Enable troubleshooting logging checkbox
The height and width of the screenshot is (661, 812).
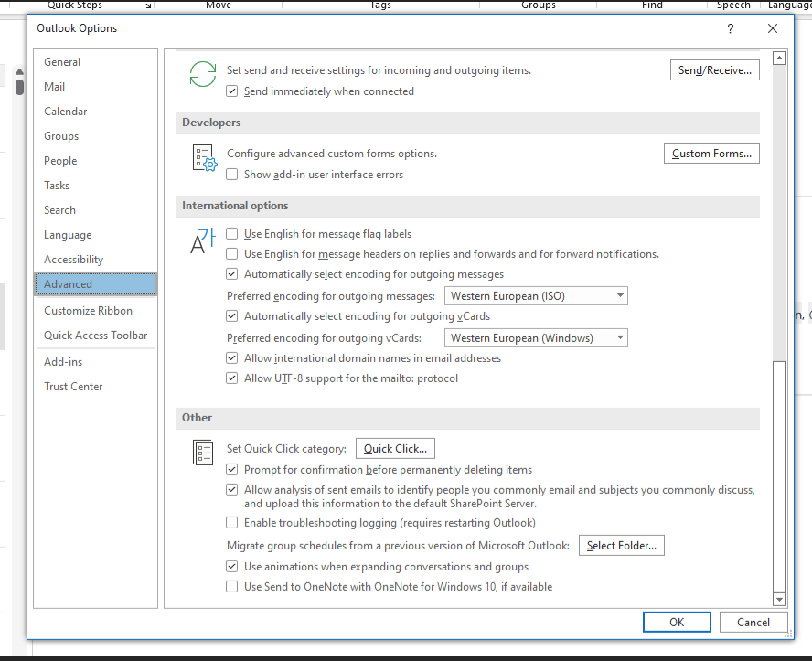(x=232, y=523)
